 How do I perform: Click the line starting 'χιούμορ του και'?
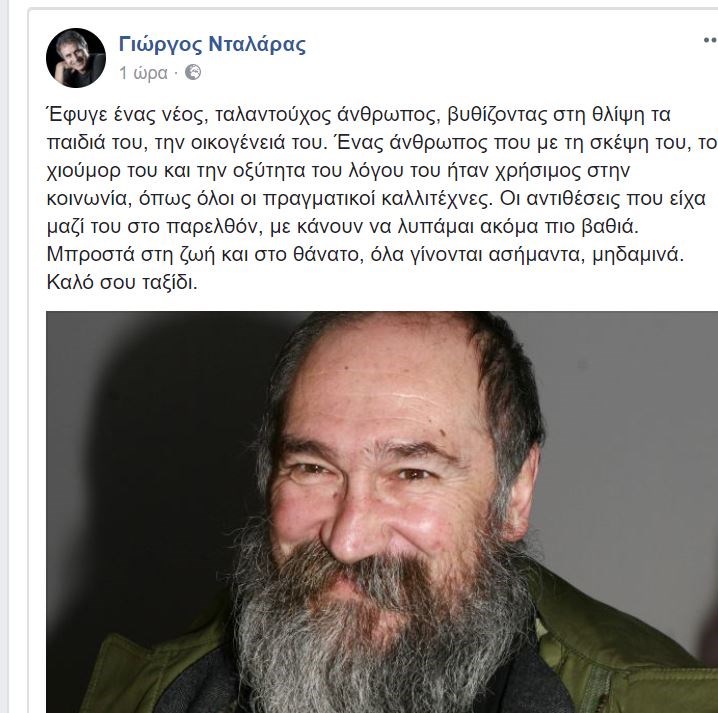[338, 171]
